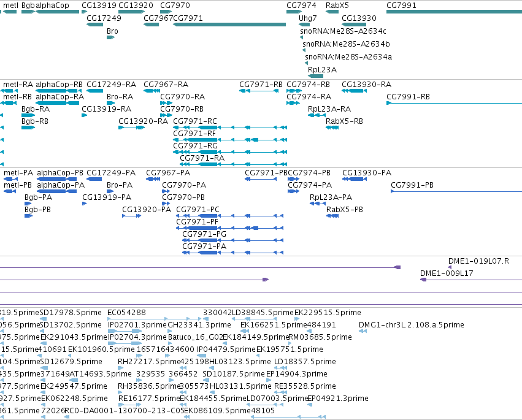Viewport: 522px width, 420px height.
Task: Select transcript CG13920-RA
Action: [x=143, y=121]
